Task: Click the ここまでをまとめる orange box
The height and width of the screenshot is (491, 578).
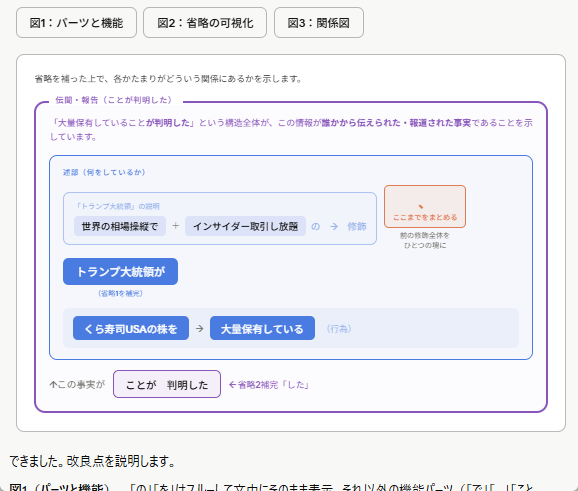Action: [x=425, y=206]
